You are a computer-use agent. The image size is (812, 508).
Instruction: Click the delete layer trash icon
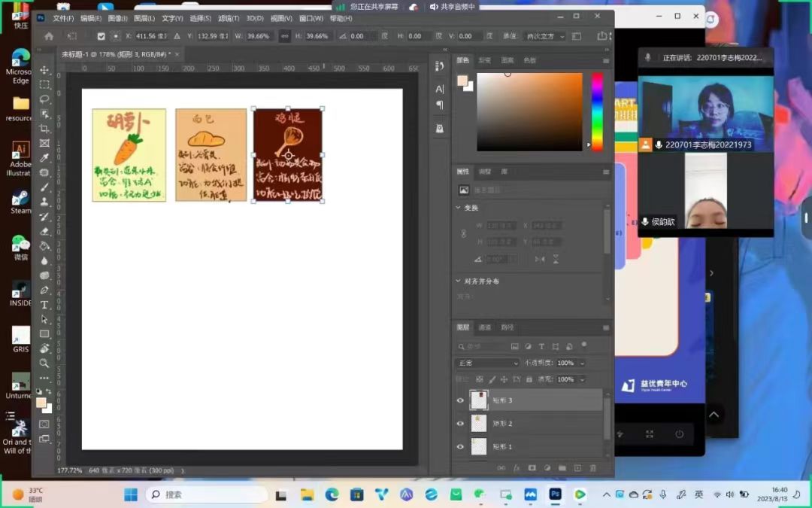coord(592,468)
